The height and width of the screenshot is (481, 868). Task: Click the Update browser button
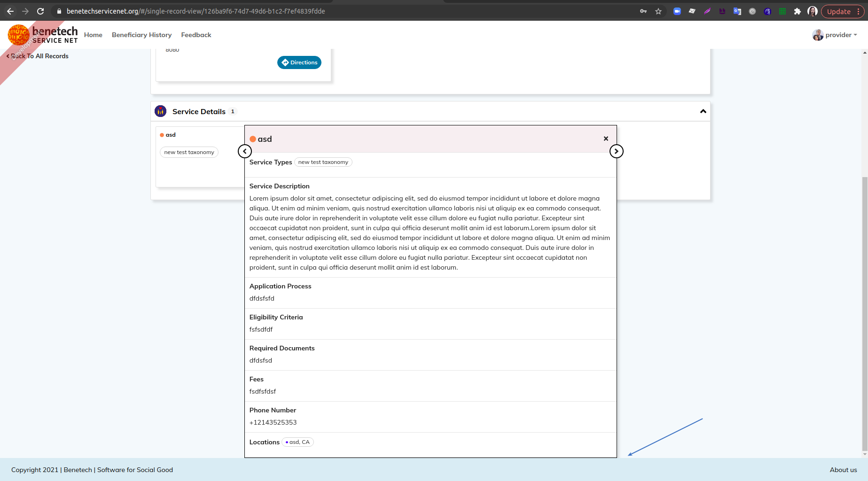tap(840, 11)
